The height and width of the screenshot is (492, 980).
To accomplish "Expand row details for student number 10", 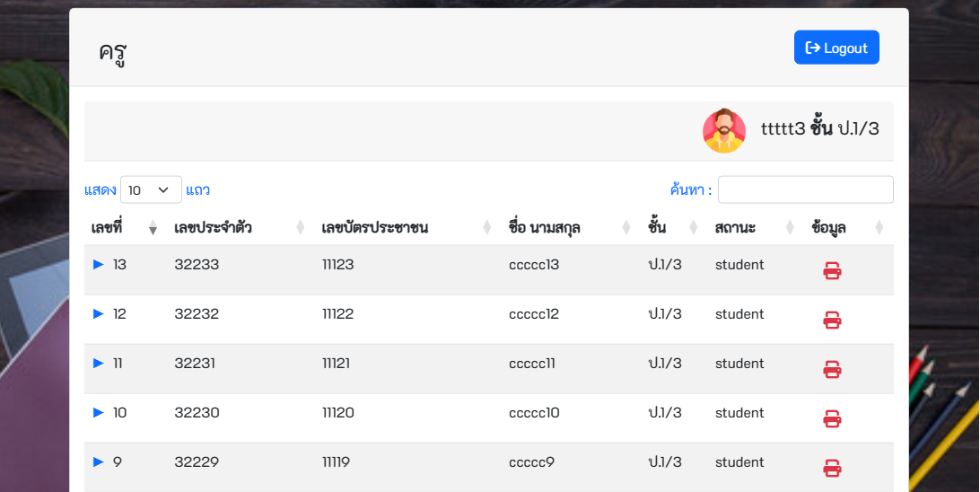I will [x=98, y=413].
